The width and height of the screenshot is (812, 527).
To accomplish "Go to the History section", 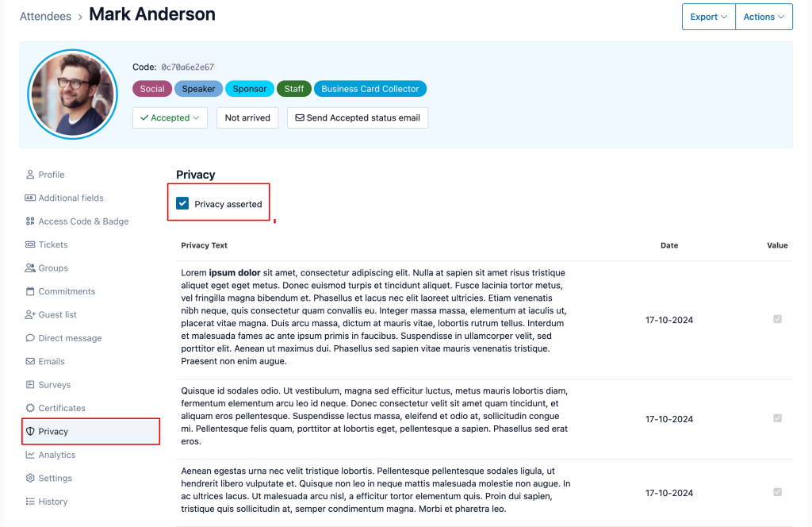I will [x=53, y=502].
